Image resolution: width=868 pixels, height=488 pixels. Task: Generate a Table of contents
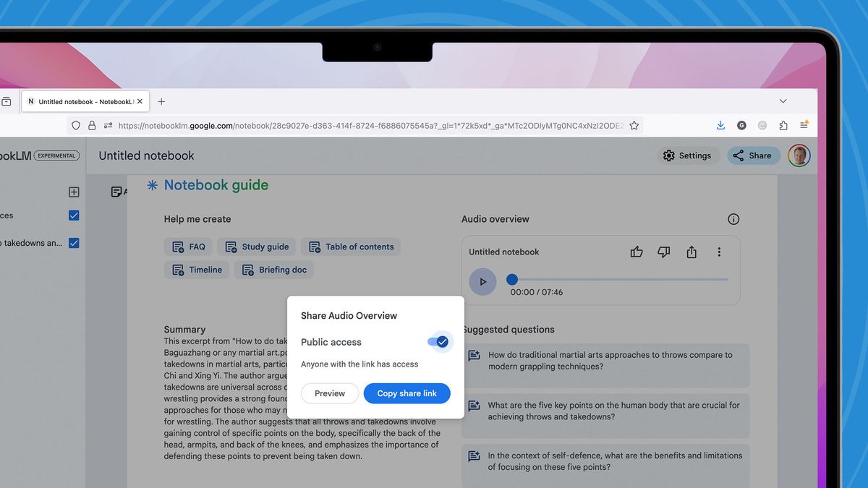(x=351, y=247)
